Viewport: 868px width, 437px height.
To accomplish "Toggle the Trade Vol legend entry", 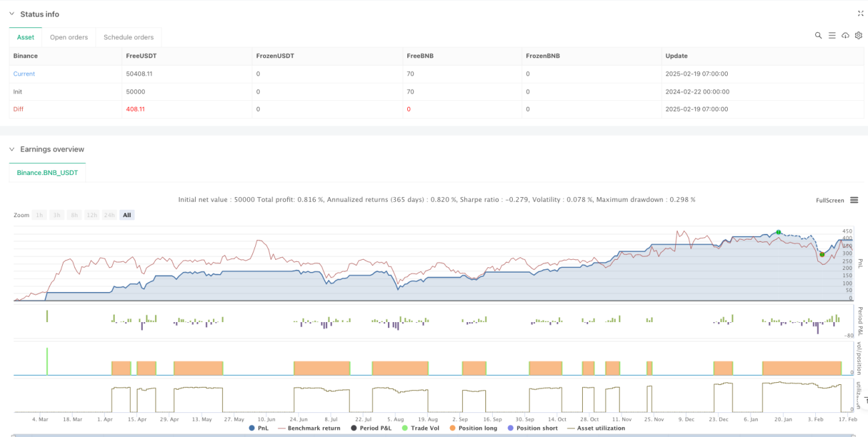I will coord(417,428).
